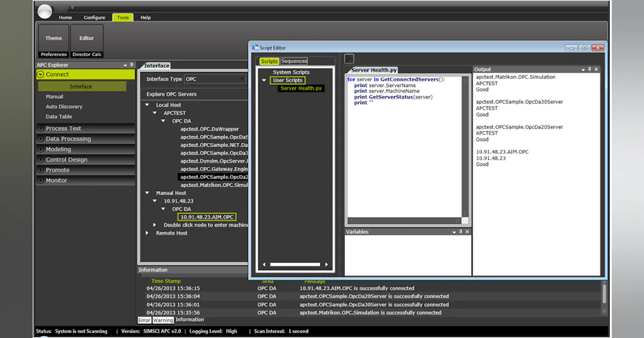Collapse the OPC DA node under APCTEST
644x338 pixels.
(x=164, y=121)
